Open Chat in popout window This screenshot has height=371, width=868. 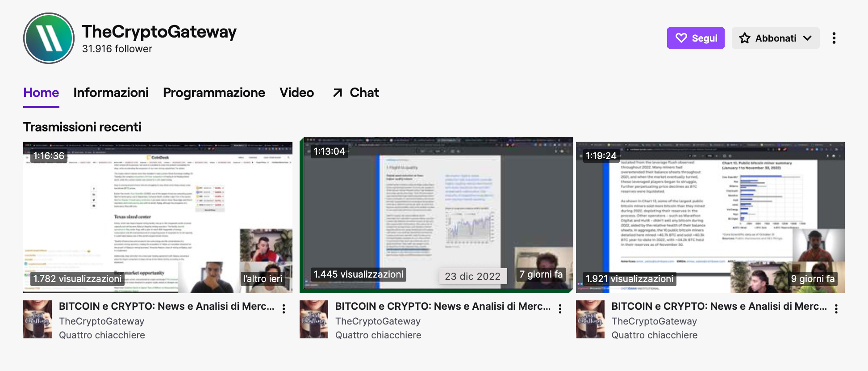pos(356,93)
